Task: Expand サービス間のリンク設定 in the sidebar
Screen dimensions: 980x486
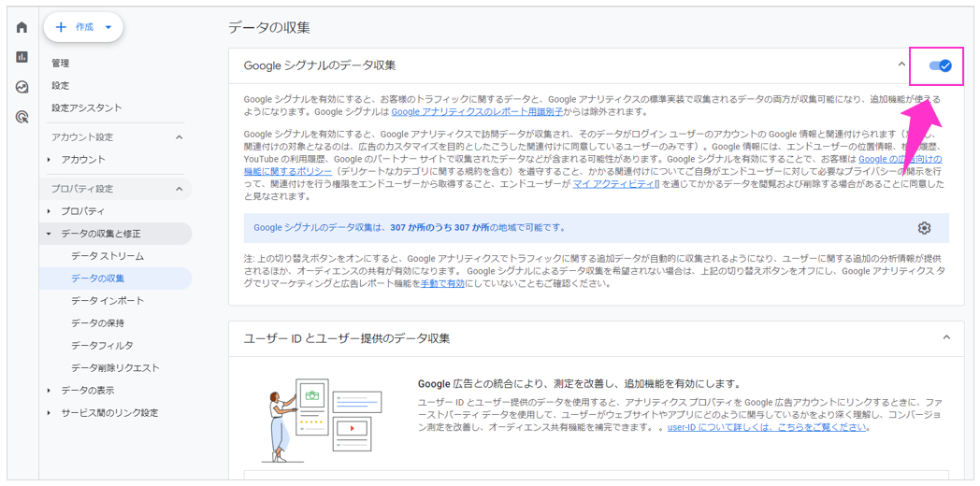Action: [49, 413]
